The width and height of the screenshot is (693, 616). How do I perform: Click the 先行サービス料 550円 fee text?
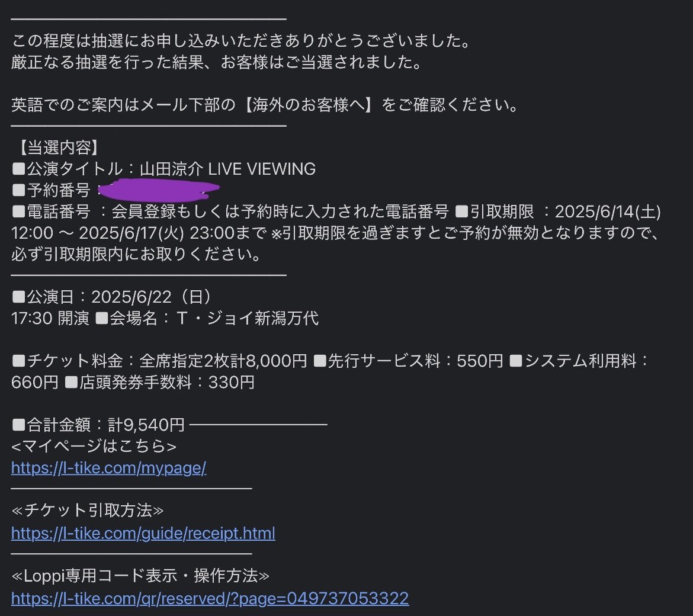[415, 361]
